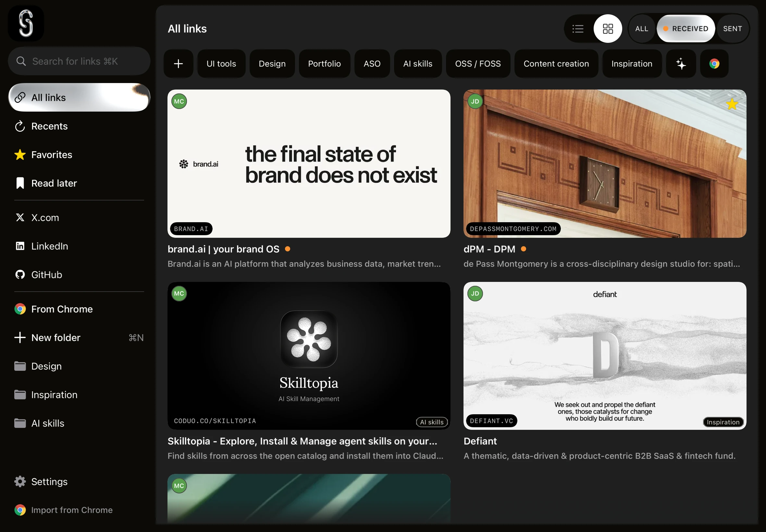The image size is (766, 532).
Task: Click Inspiration tag on Defiant card
Action: [x=723, y=422]
